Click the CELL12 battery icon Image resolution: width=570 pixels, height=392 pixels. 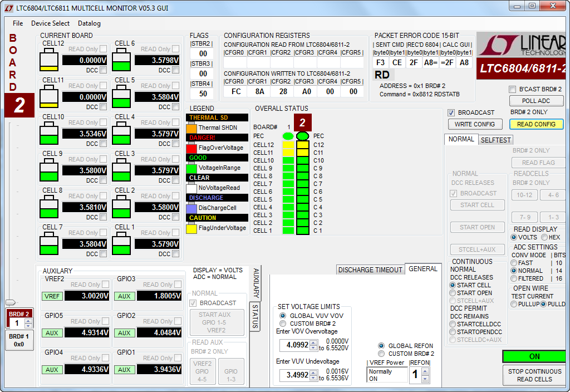point(49,60)
